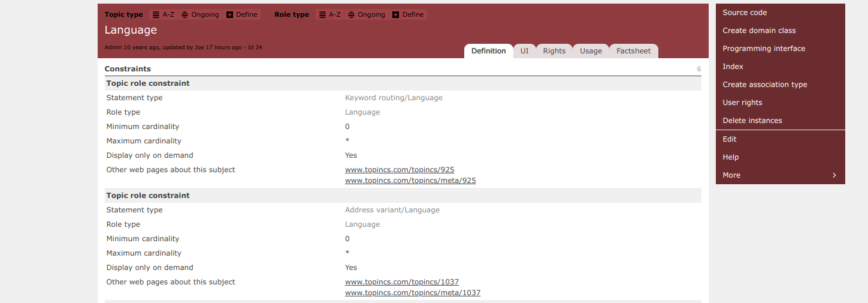The height and width of the screenshot is (303, 868).
Task: Open Source code from side menu
Action: (x=745, y=13)
